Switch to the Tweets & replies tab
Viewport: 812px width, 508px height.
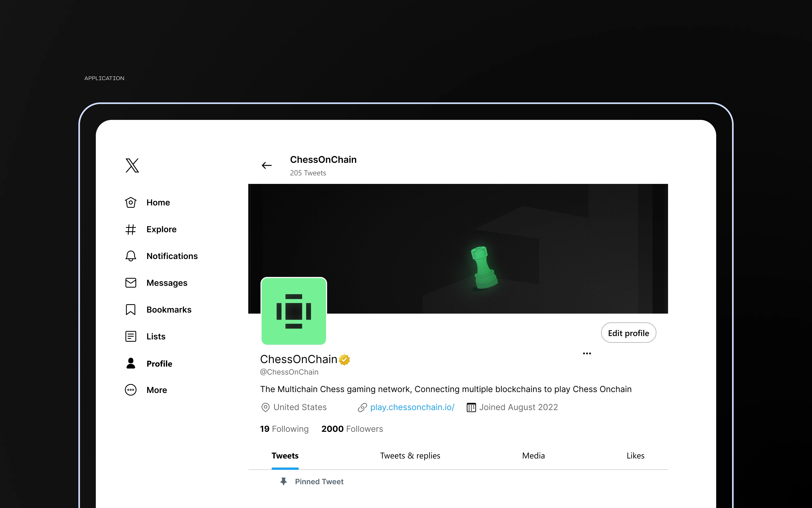pos(410,456)
